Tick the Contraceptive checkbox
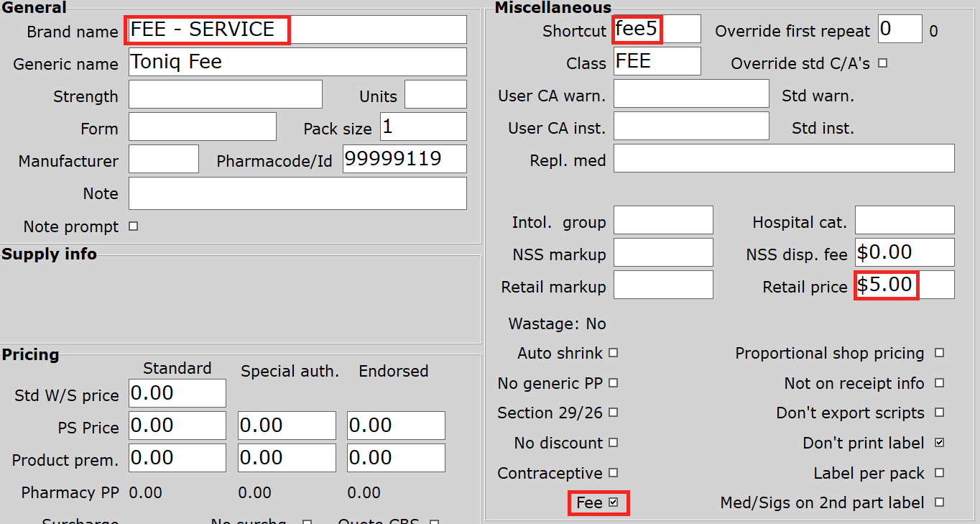This screenshot has width=980, height=524. [613, 473]
